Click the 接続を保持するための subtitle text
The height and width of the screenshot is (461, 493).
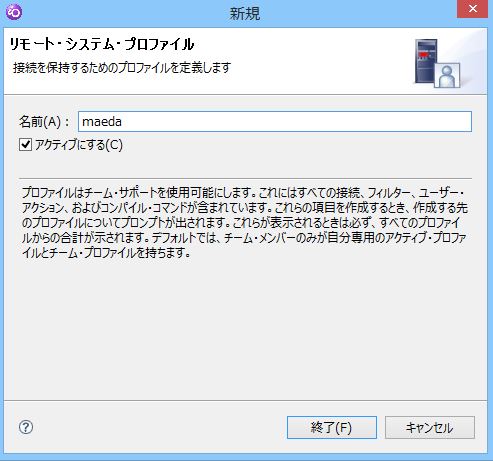pos(122,68)
